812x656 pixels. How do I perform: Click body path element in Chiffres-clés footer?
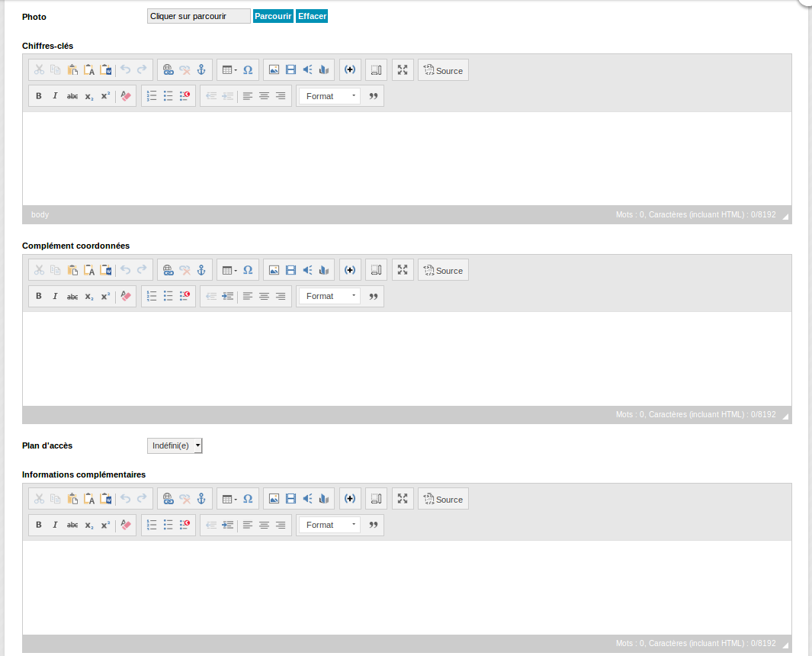click(x=40, y=214)
